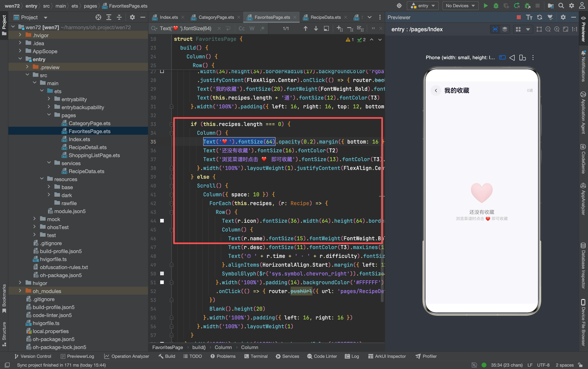This screenshot has width=588, height=369.
Task: Toggle whole words W search option
Action: coord(252,29)
